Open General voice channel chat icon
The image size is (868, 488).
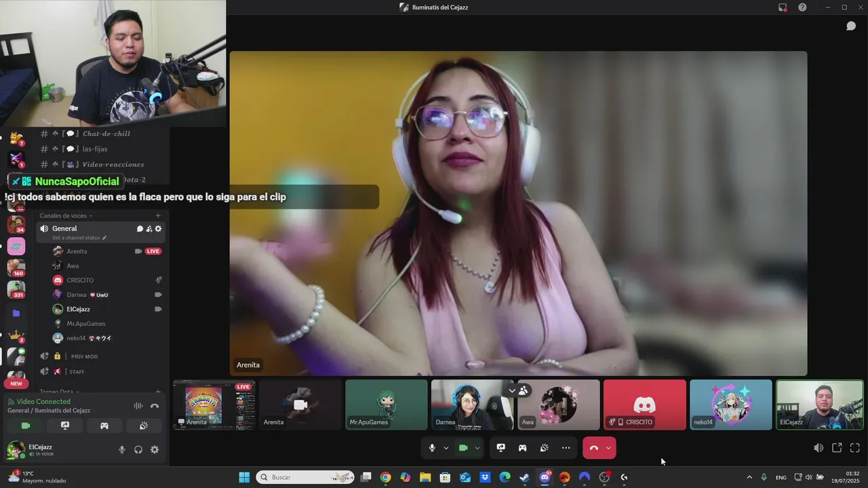140,229
